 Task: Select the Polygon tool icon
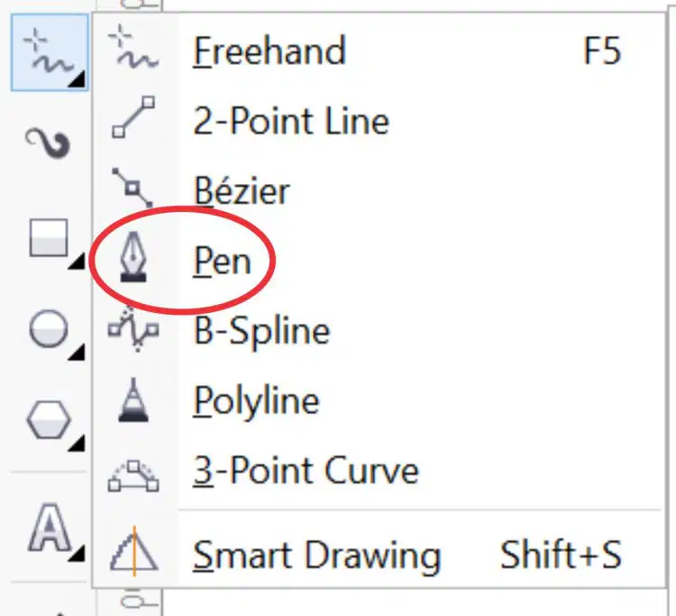click(x=49, y=419)
